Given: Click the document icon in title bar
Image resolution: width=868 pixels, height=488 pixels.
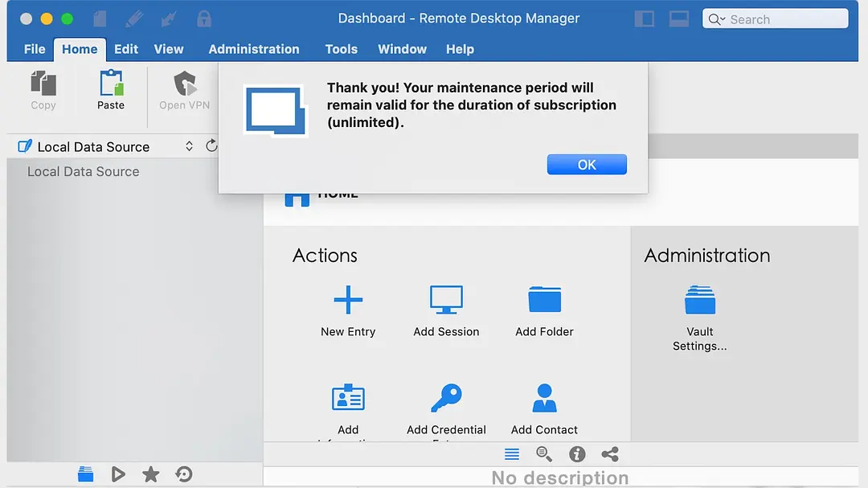Looking at the screenshot, I should [100, 18].
